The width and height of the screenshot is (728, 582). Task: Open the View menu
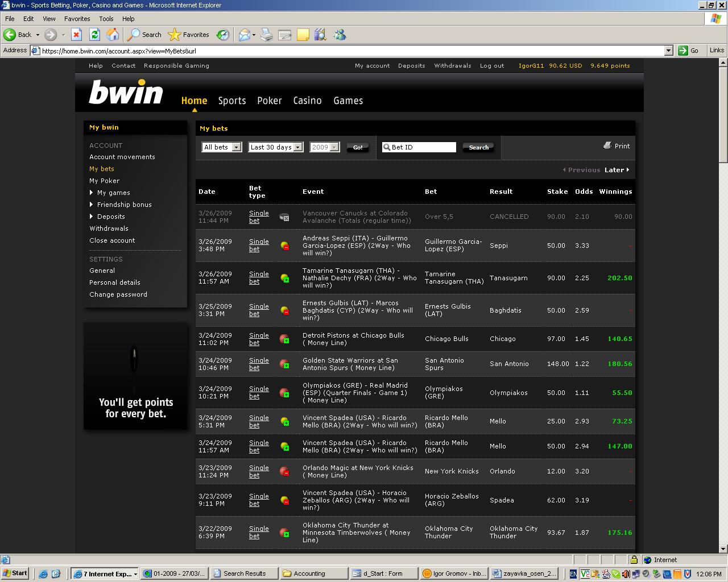(x=49, y=19)
